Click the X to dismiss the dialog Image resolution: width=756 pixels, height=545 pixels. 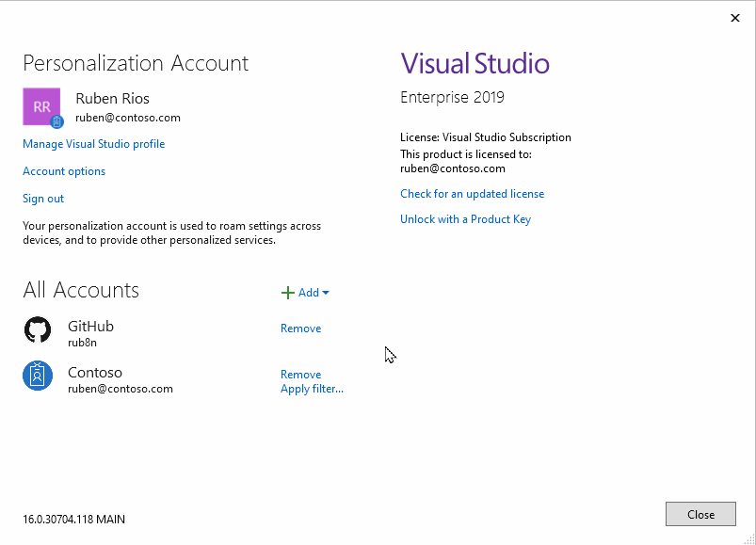point(735,18)
